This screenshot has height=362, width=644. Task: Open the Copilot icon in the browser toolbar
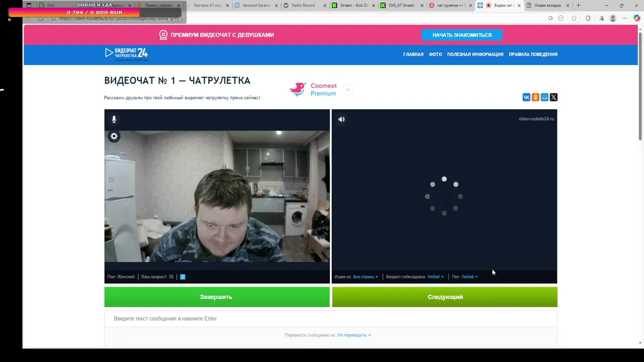(x=637, y=18)
